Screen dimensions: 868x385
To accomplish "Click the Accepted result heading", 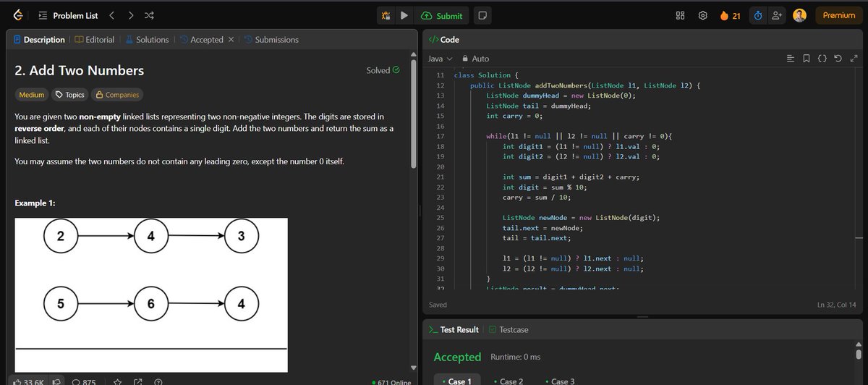I will tap(457, 357).
